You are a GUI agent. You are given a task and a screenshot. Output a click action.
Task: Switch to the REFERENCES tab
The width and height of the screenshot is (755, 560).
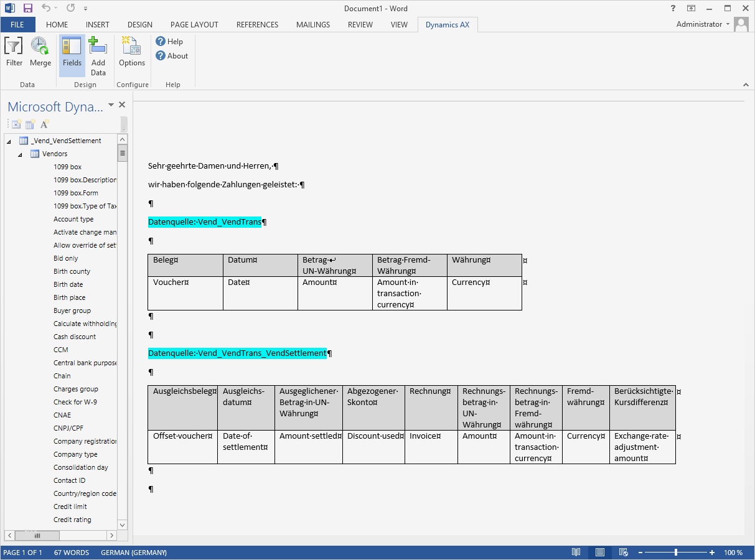point(258,25)
